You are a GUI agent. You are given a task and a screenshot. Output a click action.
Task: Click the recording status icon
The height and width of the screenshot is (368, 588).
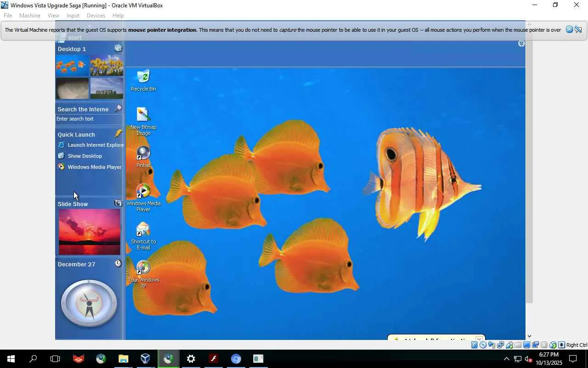pyautogui.click(x=536, y=345)
